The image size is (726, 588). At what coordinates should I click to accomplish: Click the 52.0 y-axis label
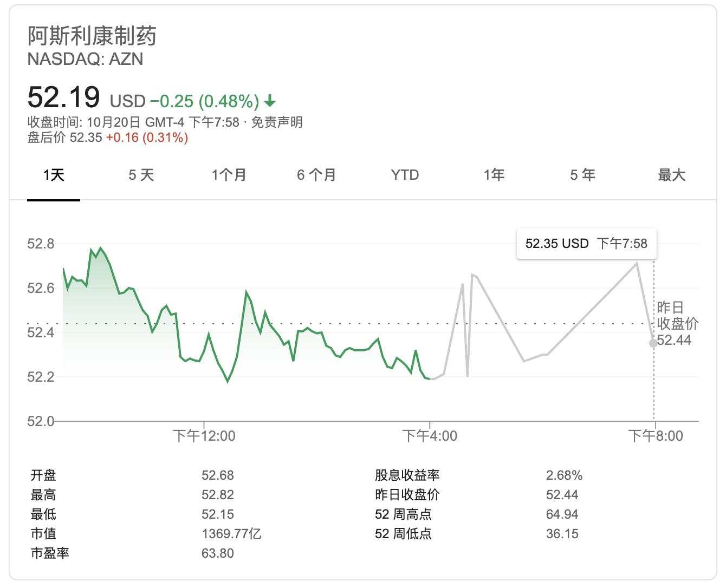pos(41,421)
